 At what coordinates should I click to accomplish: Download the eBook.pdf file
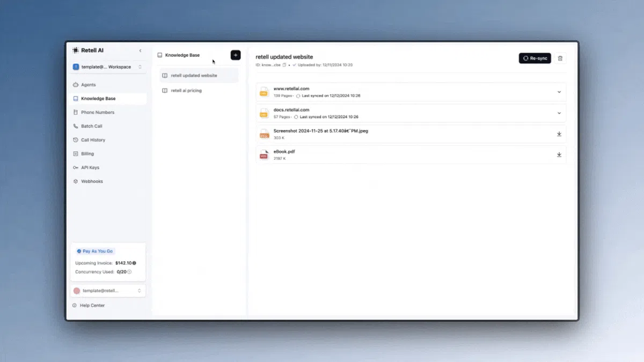(559, 154)
